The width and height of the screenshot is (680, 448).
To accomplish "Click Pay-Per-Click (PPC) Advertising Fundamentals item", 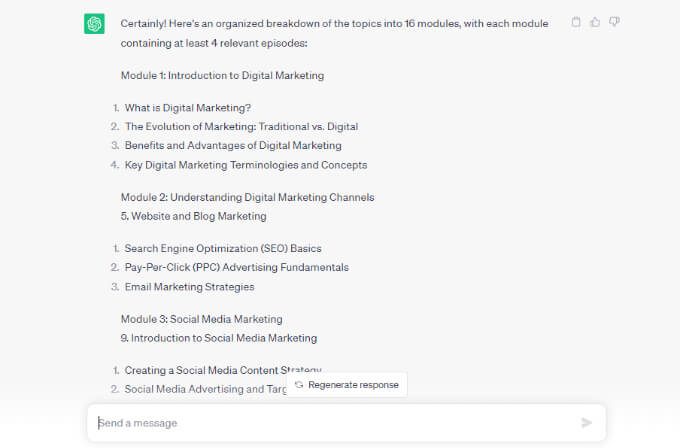I will tap(236, 267).
